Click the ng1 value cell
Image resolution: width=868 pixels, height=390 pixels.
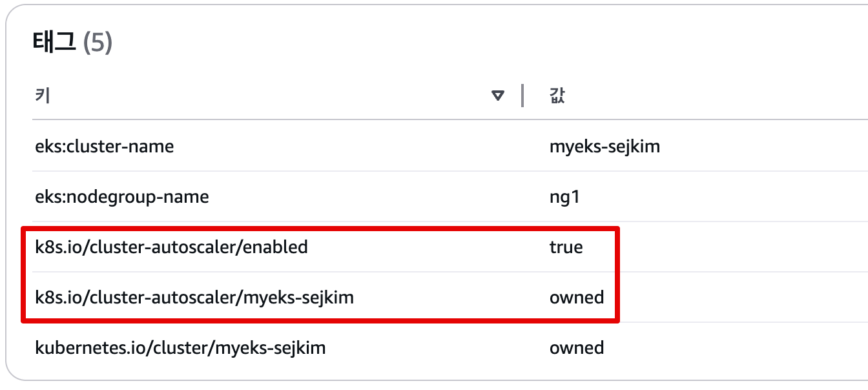coord(564,196)
